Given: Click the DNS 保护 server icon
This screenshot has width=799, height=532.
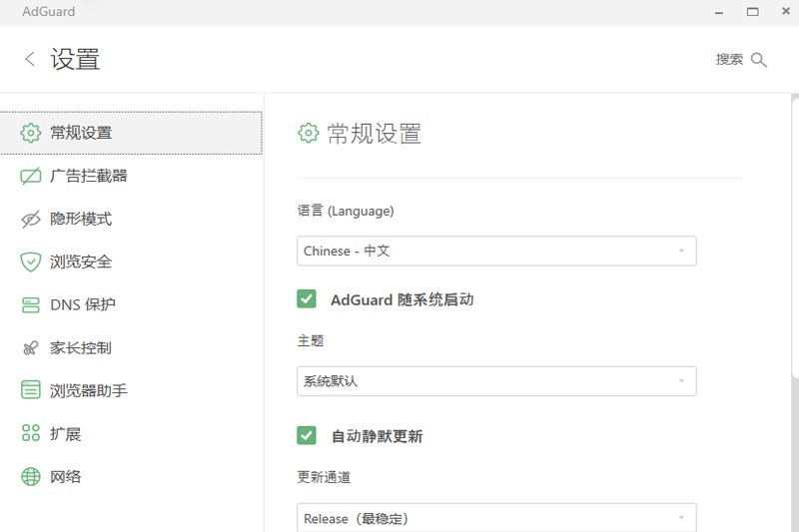Looking at the screenshot, I should click(x=31, y=305).
